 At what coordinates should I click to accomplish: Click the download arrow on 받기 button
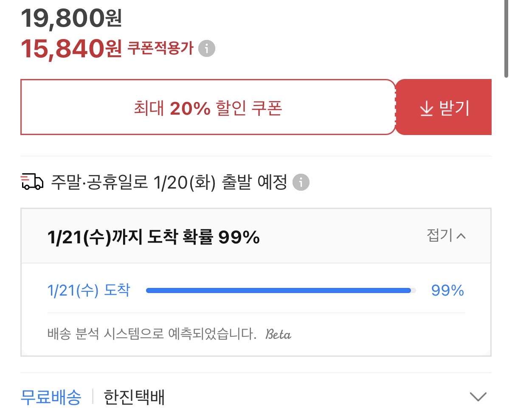point(426,109)
